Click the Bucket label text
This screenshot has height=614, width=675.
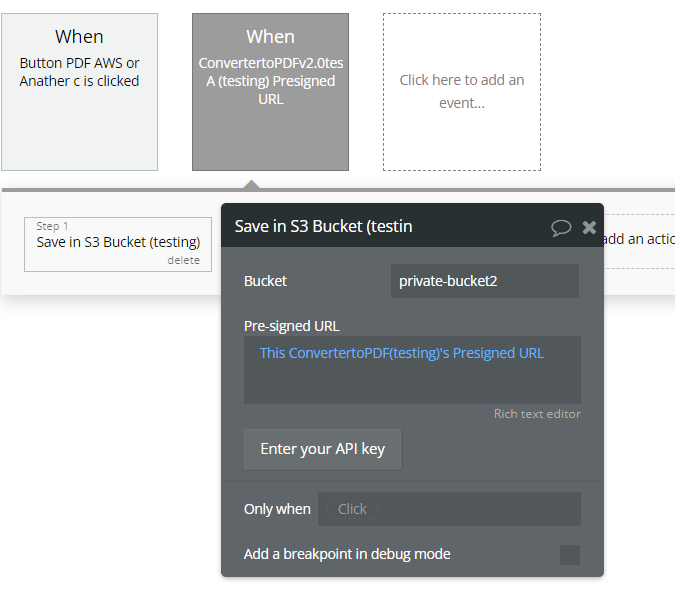click(265, 281)
